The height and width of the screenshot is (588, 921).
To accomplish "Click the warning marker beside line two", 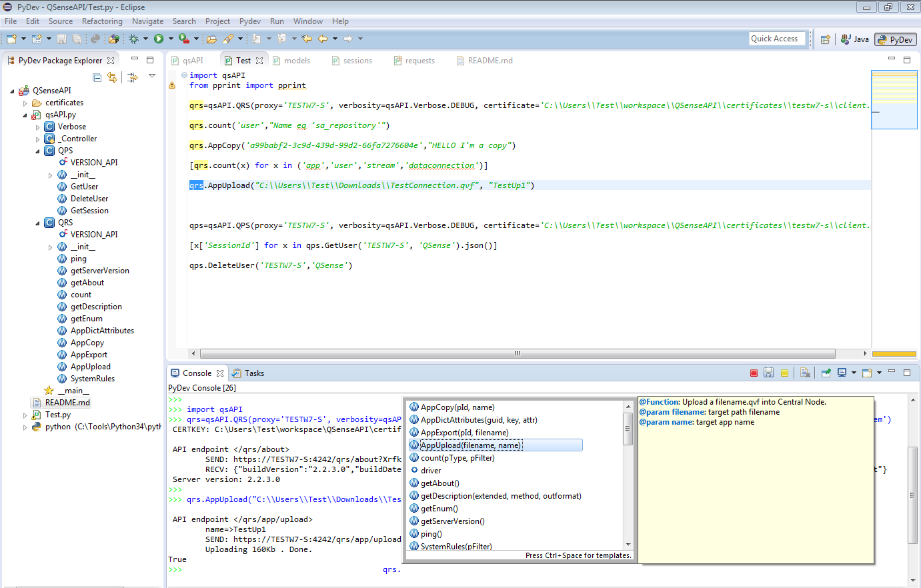I will pos(172,85).
